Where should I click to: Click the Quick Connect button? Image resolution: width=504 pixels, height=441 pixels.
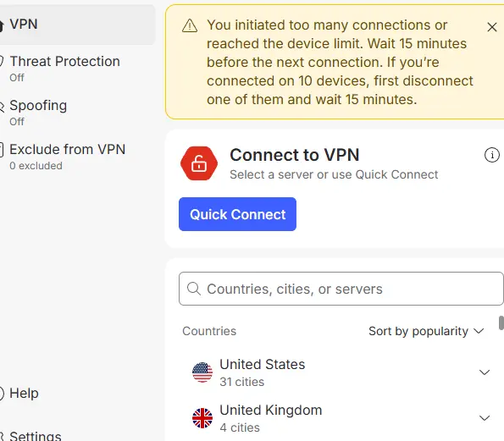[x=237, y=214]
